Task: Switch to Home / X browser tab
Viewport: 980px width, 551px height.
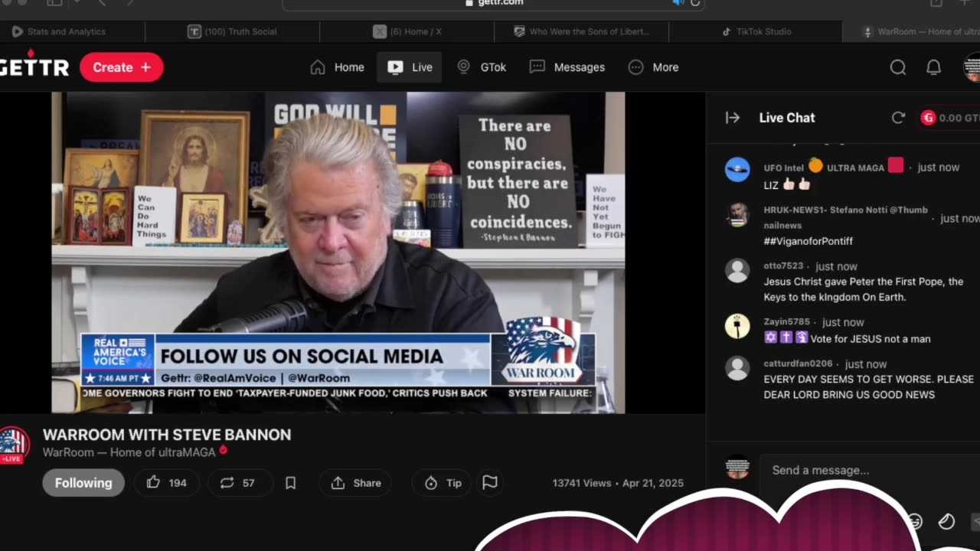Action: pos(407,31)
